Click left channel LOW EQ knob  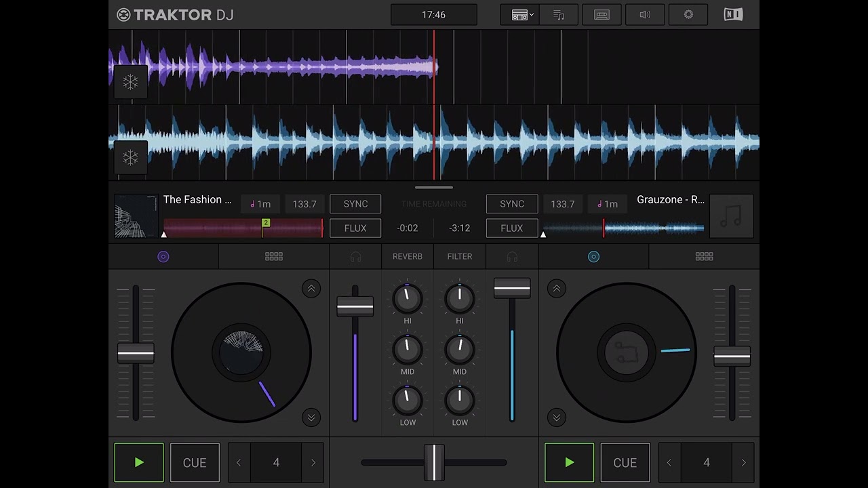pos(408,401)
